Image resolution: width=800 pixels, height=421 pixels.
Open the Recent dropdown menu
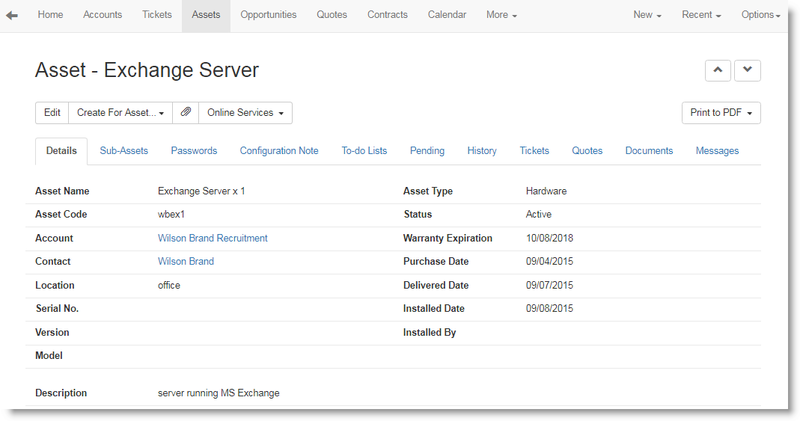pos(701,15)
